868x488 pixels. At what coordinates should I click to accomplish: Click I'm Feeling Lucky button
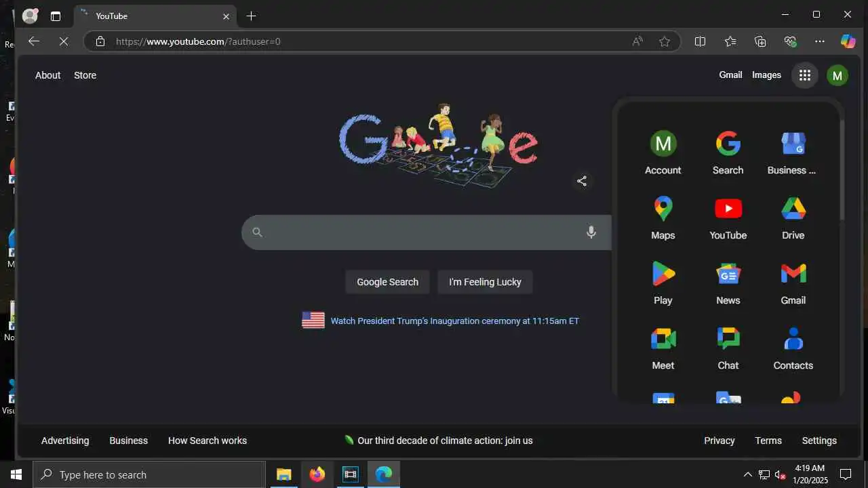(485, 282)
